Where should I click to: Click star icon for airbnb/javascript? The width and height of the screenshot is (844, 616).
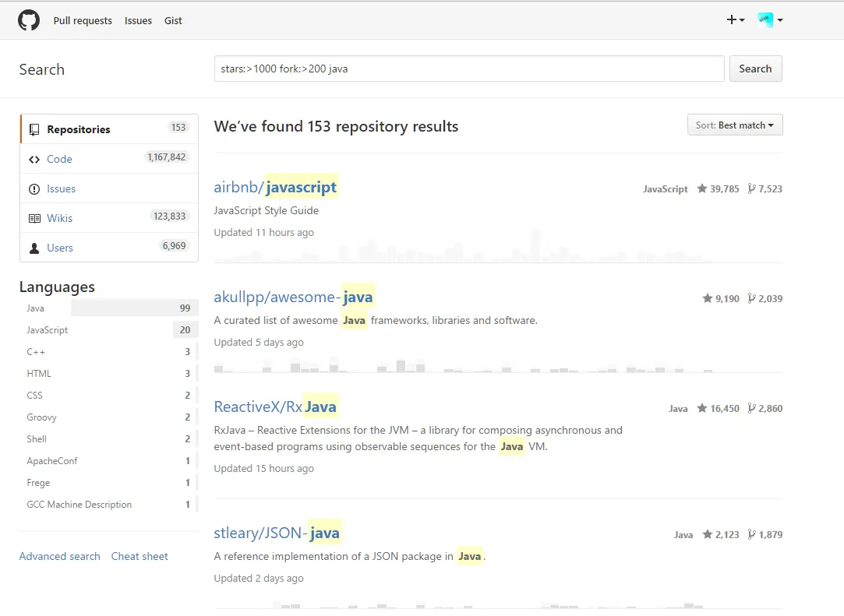pyautogui.click(x=702, y=188)
